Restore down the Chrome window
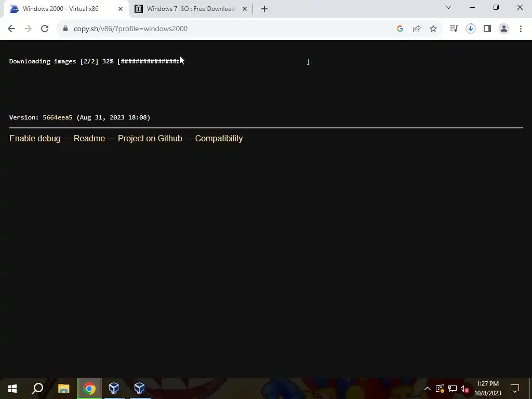Image resolution: width=532 pixels, height=399 pixels. pyautogui.click(x=496, y=7)
